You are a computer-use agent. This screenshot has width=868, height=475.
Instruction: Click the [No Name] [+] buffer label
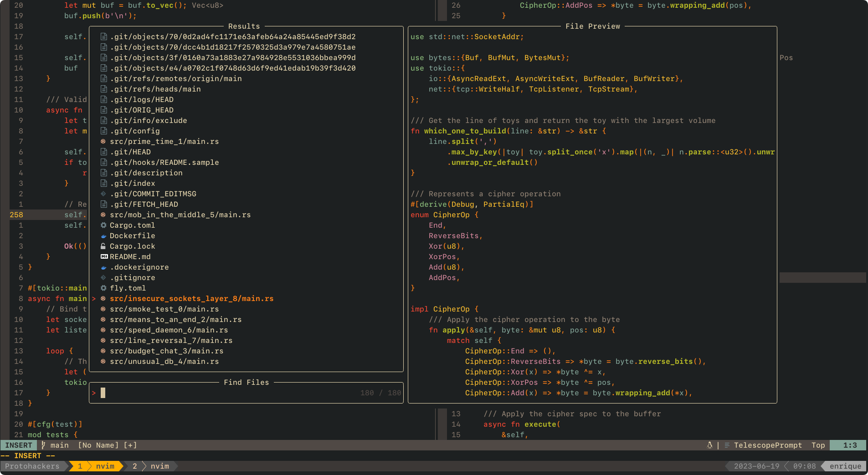click(x=108, y=445)
